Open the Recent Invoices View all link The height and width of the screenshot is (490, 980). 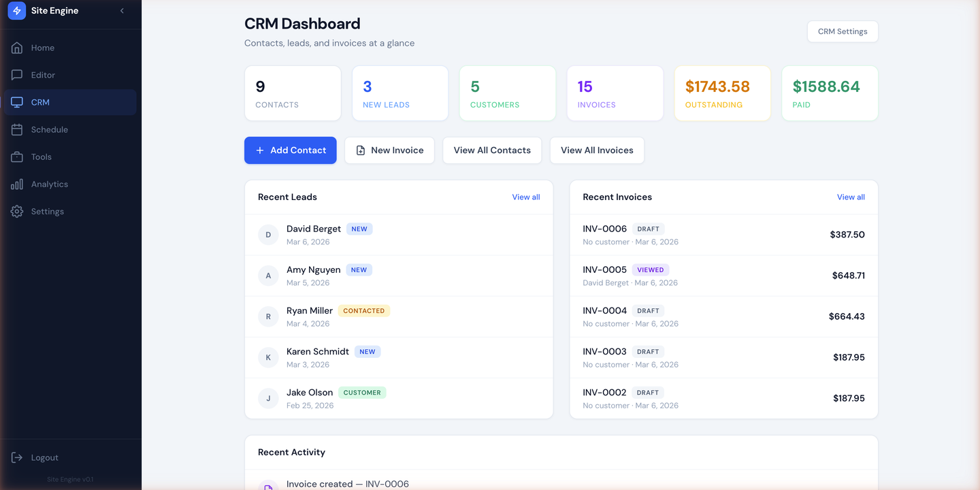click(850, 197)
